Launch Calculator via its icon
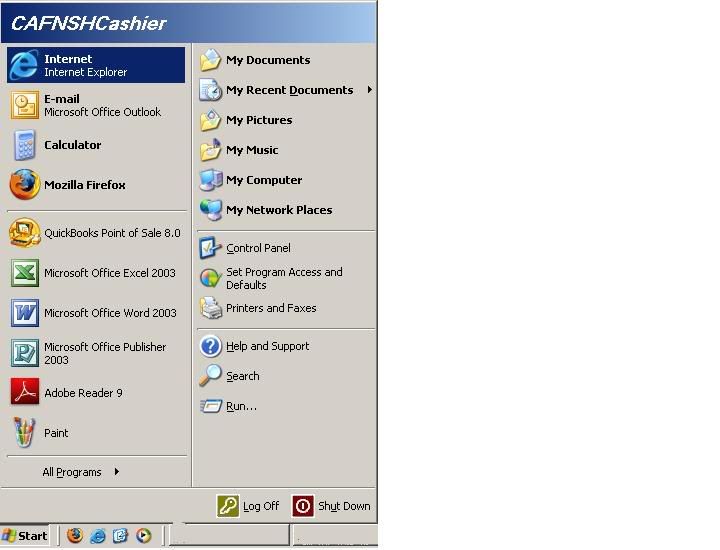The width and height of the screenshot is (720, 550). coord(25,145)
